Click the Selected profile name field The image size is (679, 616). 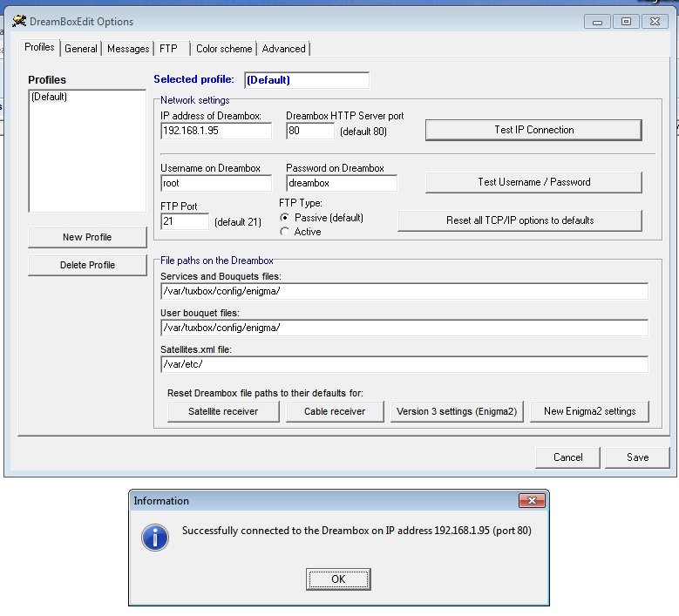click(x=307, y=80)
